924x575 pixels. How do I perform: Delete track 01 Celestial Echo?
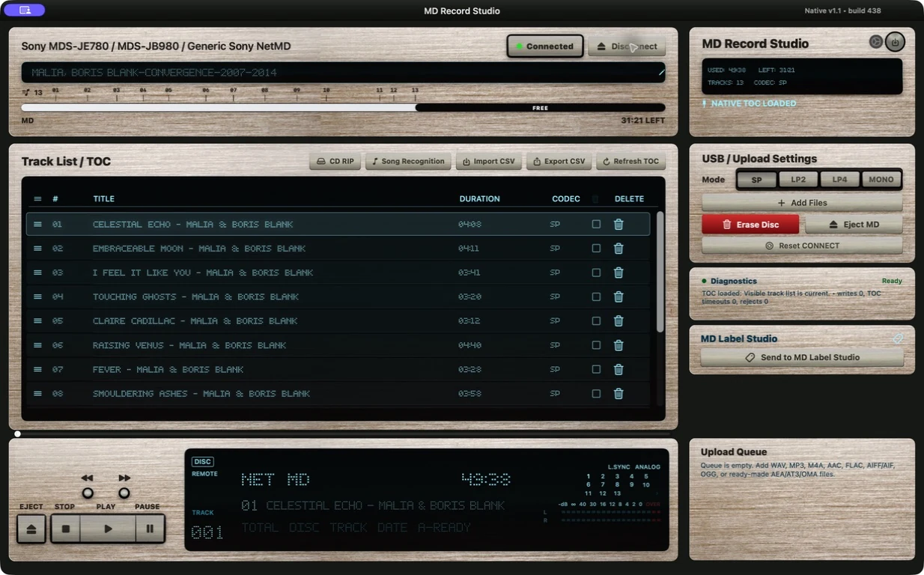point(618,224)
